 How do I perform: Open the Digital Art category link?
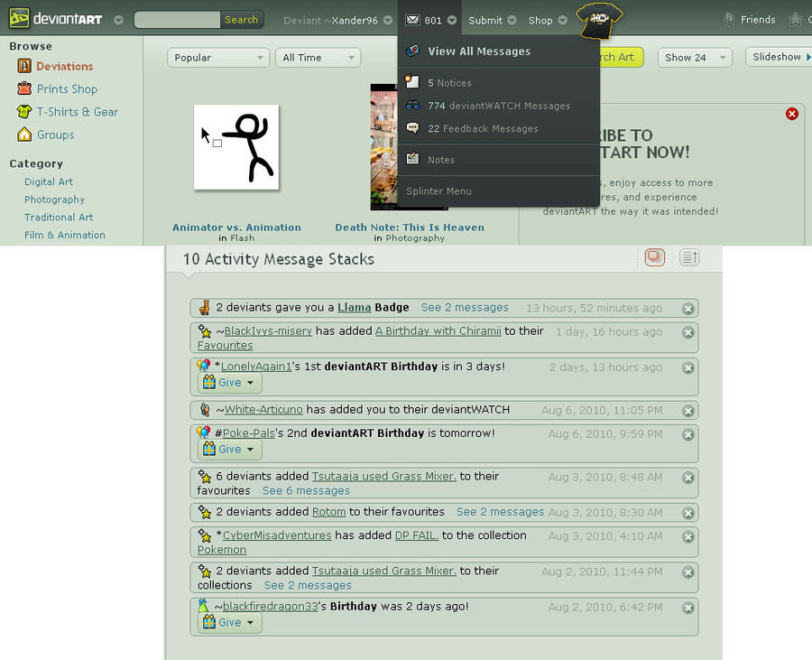[49, 181]
